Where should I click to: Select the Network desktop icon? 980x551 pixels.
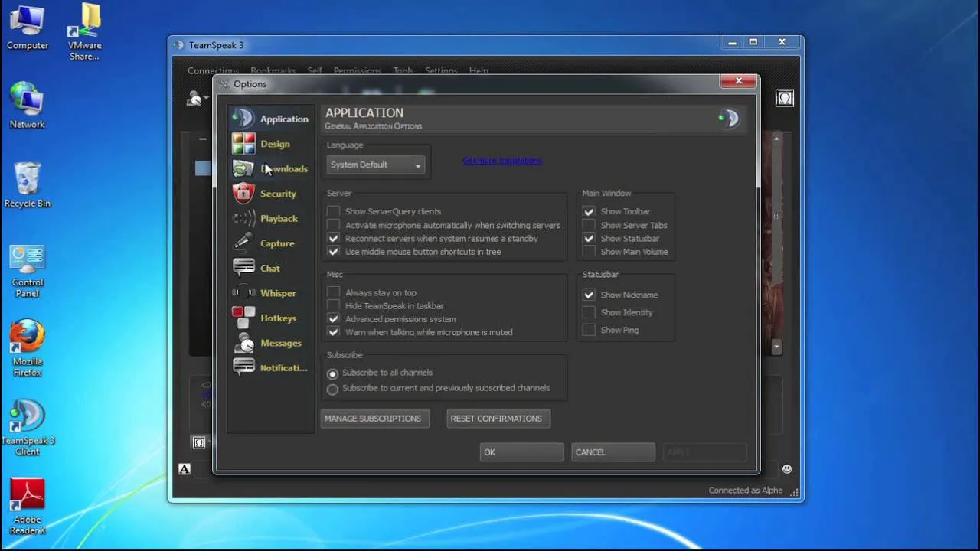(x=28, y=105)
